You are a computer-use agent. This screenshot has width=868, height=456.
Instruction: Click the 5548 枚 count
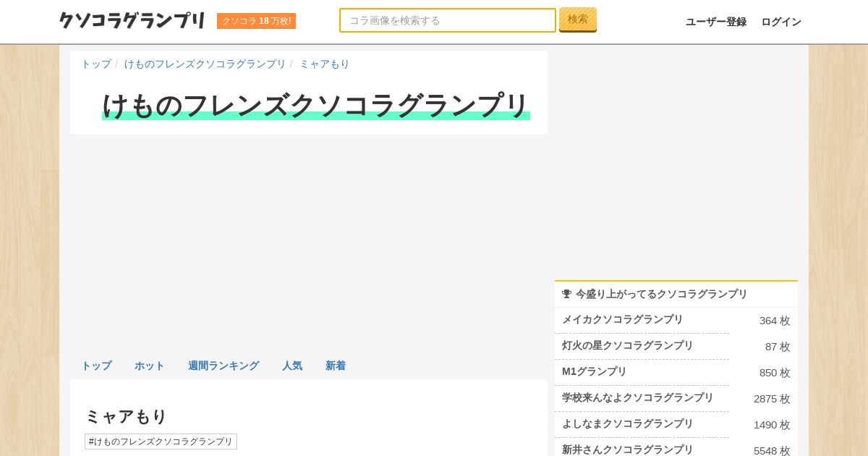point(772,450)
